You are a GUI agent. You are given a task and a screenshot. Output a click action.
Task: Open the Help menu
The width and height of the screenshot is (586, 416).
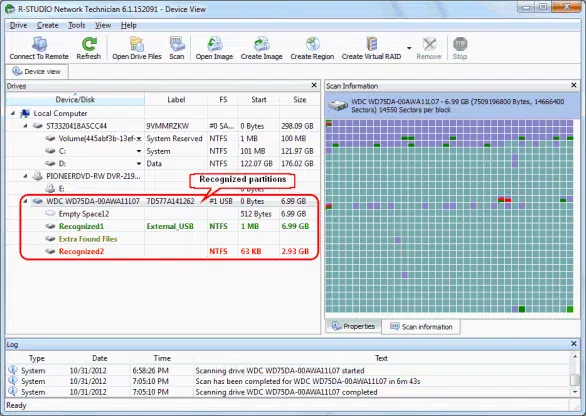pos(129,25)
